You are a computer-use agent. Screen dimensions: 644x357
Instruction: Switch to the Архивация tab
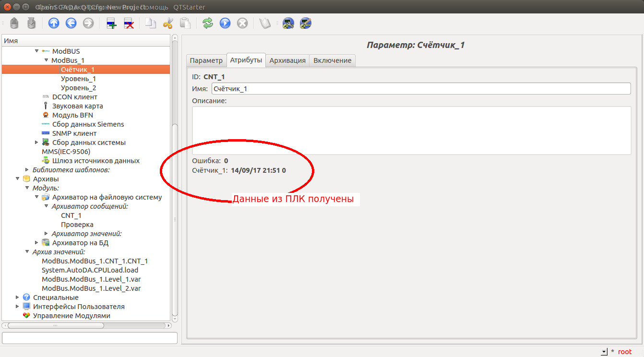[x=287, y=60]
